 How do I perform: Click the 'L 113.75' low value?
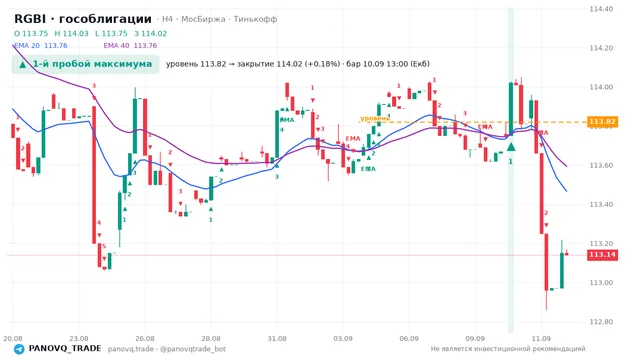pos(111,33)
